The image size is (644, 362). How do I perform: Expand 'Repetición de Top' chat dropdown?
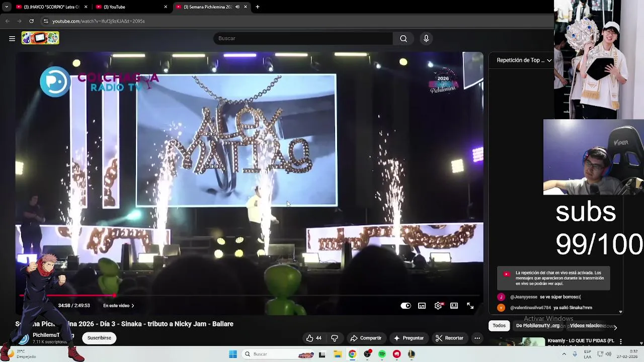(524, 60)
